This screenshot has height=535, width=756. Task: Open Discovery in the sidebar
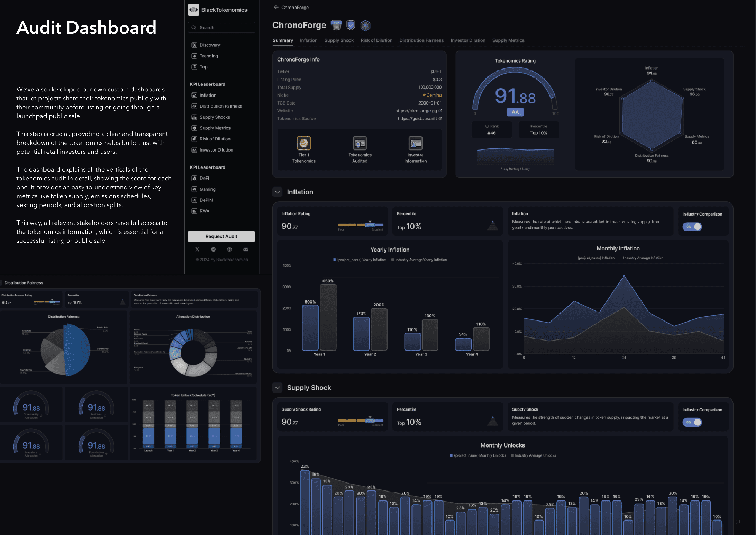tap(206, 45)
